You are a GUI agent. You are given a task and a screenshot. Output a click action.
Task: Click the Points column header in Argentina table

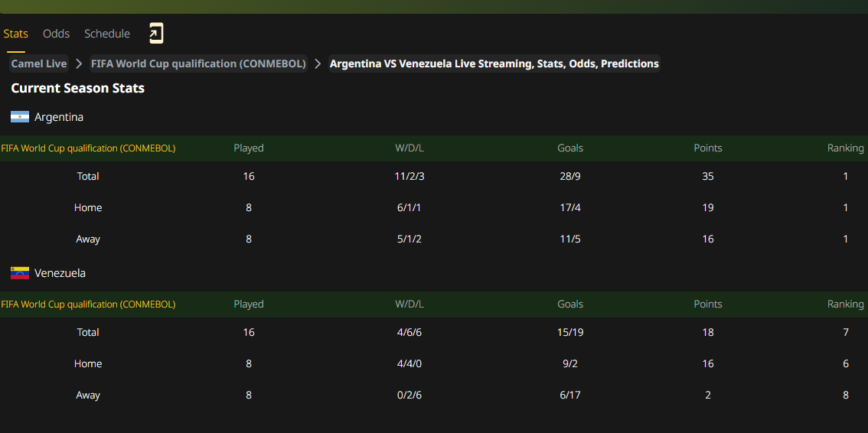coord(707,148)
